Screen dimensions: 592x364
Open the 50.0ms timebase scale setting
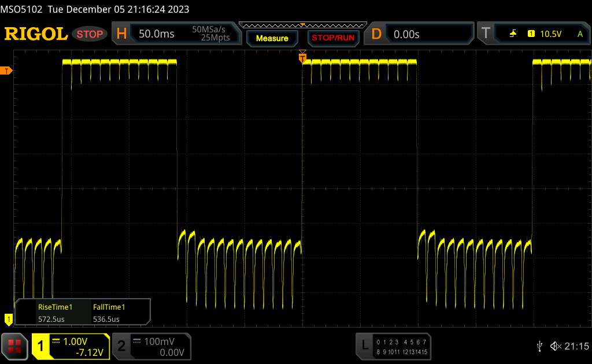pyautogui.click(x=157, y=34)
